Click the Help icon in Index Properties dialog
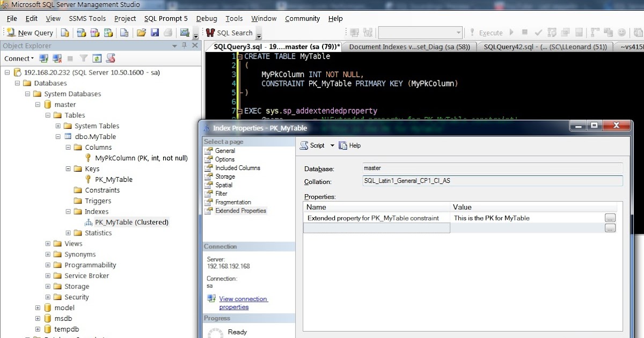Screen dimensions: 644x338 click(x=349, y=145)
